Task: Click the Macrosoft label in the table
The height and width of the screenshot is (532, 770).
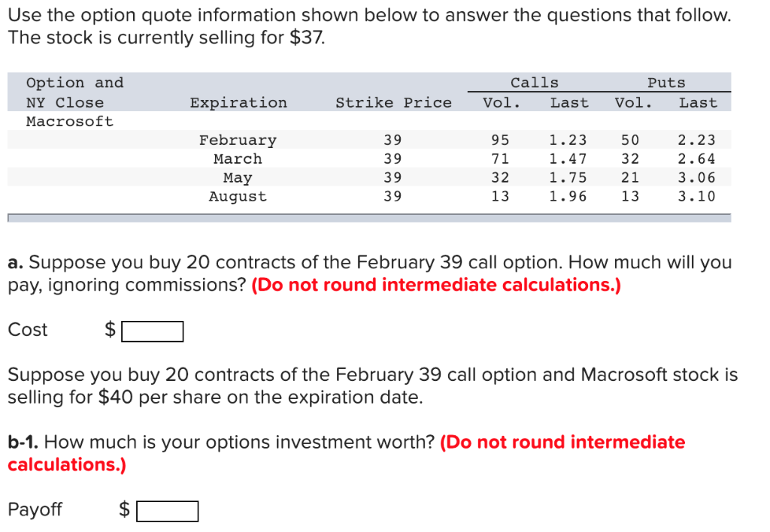Action: click(x=69, y=120)
